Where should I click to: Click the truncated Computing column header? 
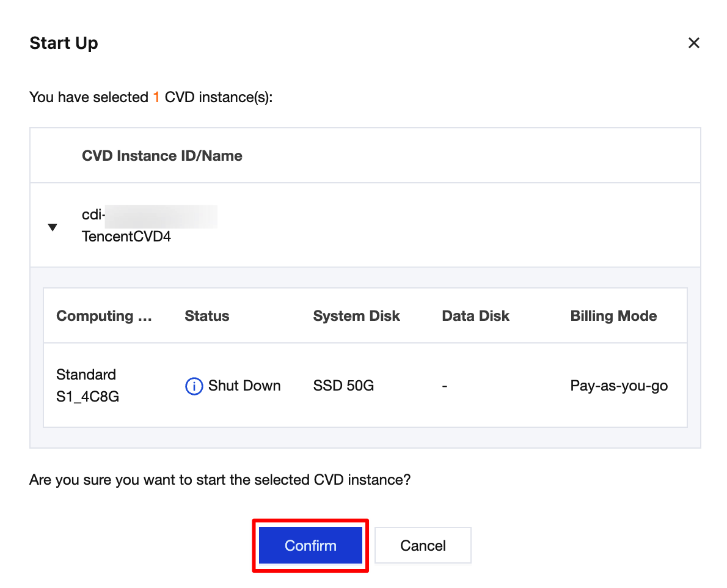104,316
